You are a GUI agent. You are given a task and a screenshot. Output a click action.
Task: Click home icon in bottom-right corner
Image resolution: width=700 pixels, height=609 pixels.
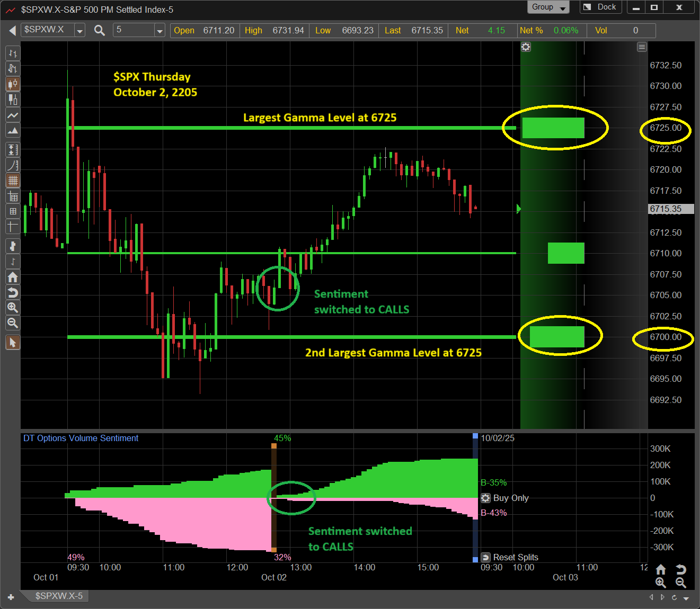pos(661,569)
